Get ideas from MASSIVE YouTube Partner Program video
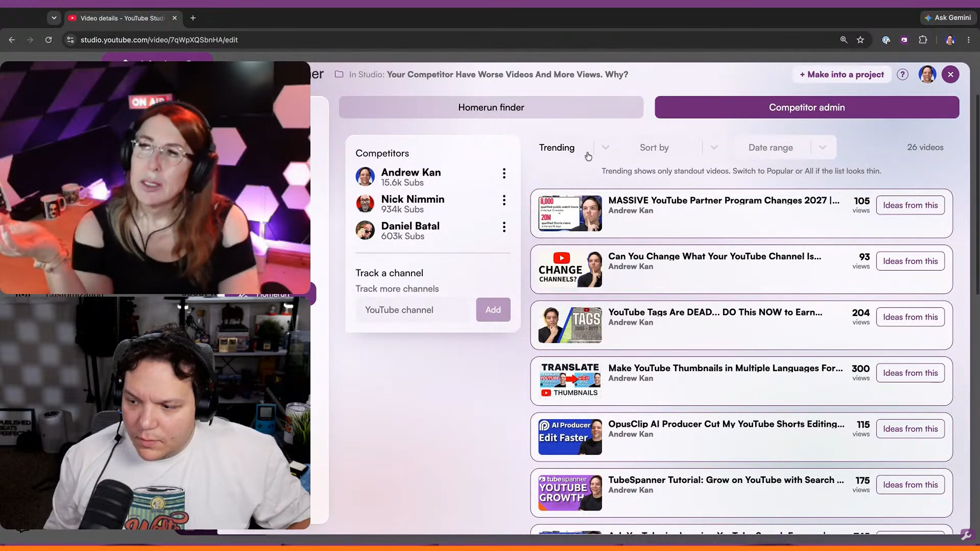The width and height of the screenshot is (980, 551). [x=910, y=205]
